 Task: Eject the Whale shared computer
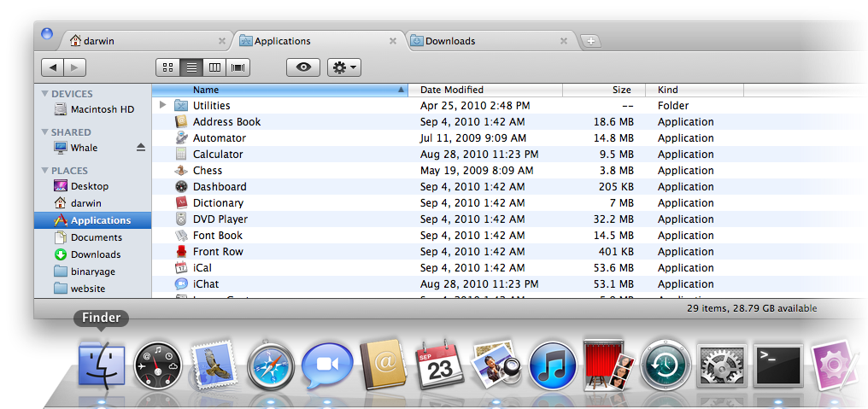coord(141,147)
